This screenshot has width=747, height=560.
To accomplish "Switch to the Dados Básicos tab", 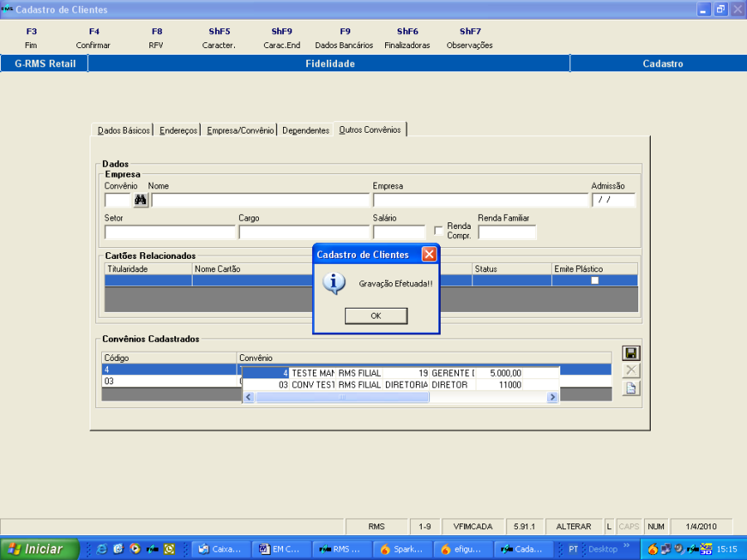I will 123,130.
